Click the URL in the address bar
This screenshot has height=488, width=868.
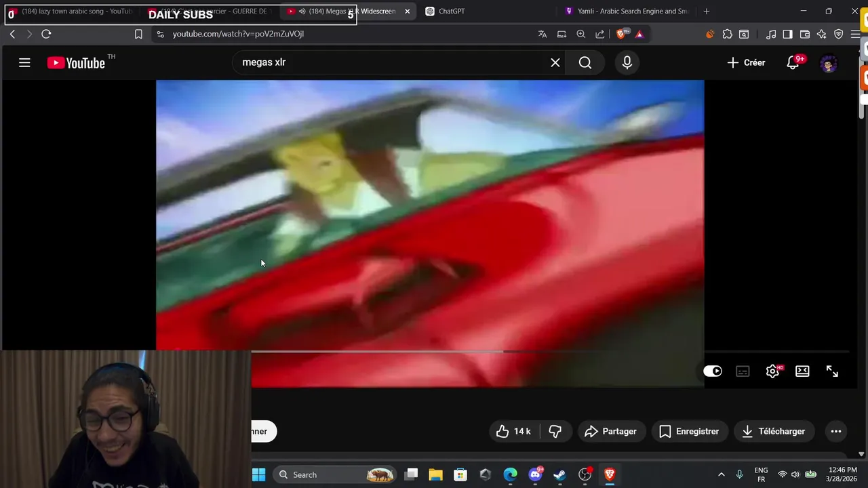click(x=238, y=34)
